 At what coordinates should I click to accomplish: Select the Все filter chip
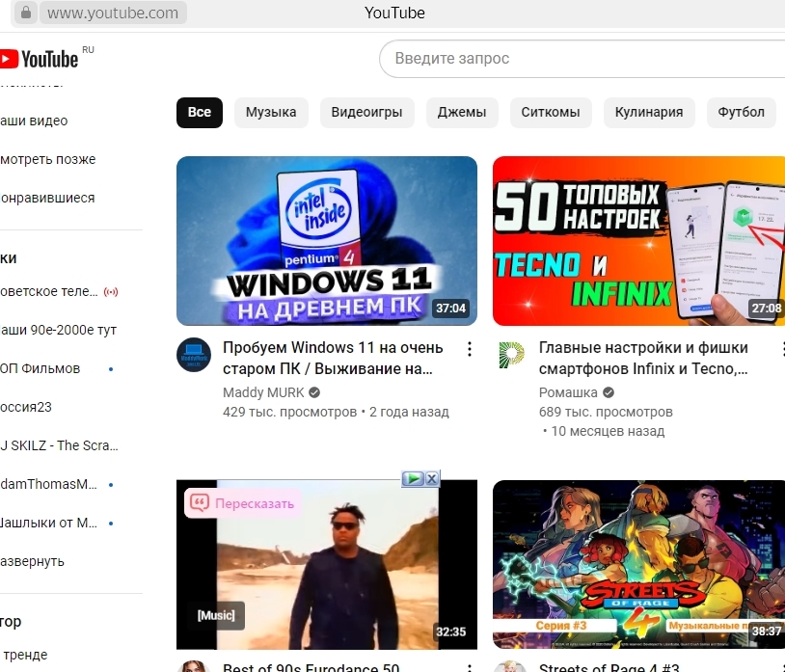point(200,112)
